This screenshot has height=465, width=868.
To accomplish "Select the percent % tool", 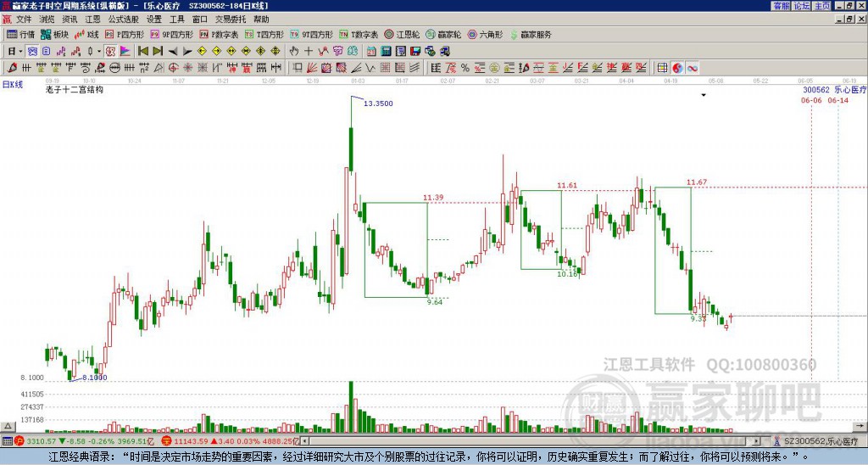I will click(465, 68).
